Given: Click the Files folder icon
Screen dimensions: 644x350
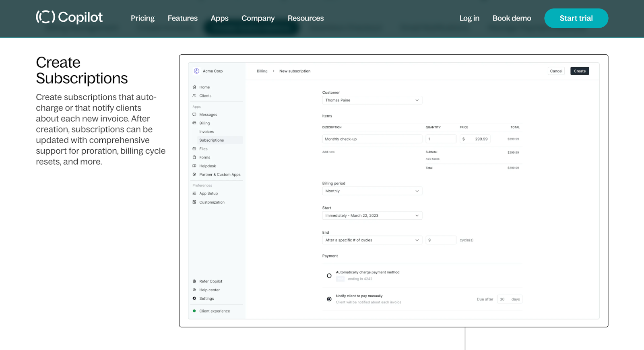Looking at the screenshot, I should [x=194, y=149].
